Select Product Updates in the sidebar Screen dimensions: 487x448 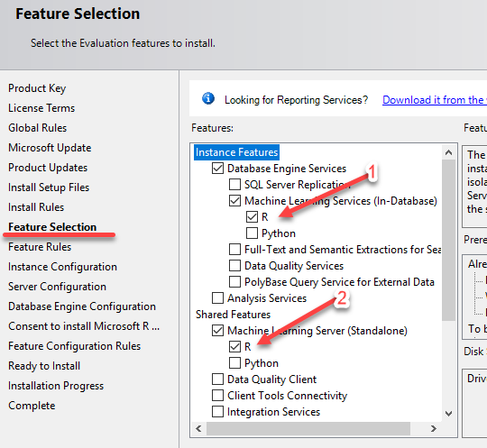pyautogui.click(x=48, y=168)
